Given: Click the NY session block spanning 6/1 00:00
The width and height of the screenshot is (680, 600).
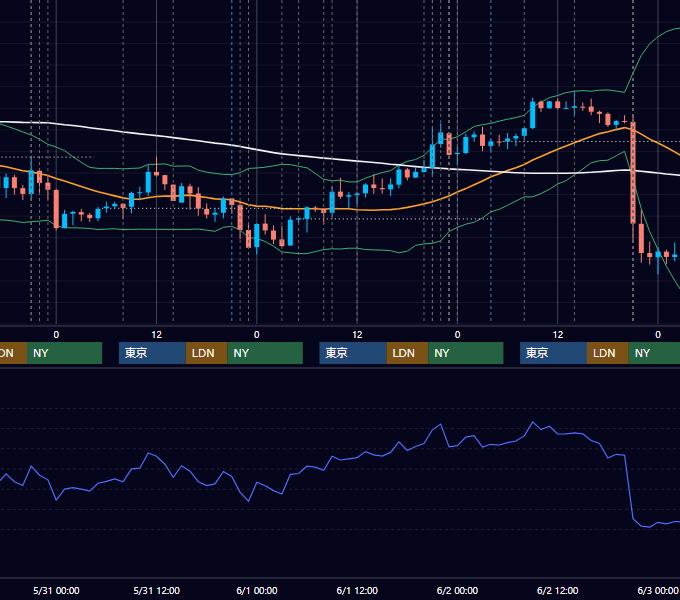Looking at the screenshot, I should (265, 353).
